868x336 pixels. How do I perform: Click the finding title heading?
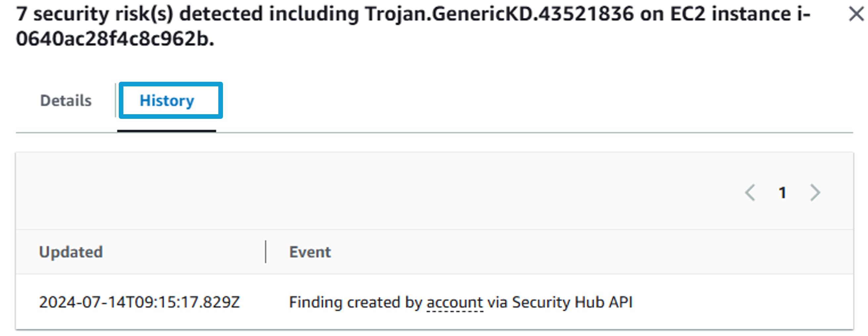click(413, 26)
